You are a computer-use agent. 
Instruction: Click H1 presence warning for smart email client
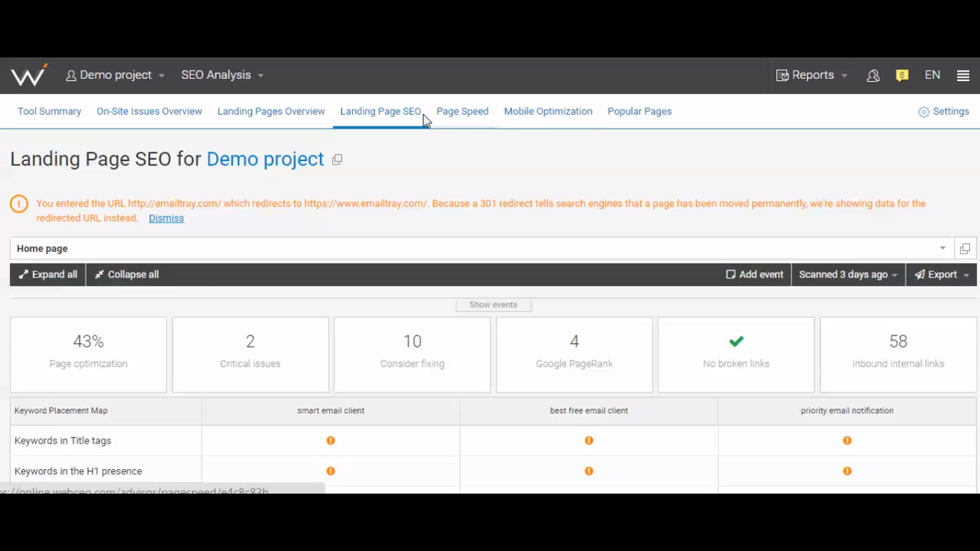331,471
